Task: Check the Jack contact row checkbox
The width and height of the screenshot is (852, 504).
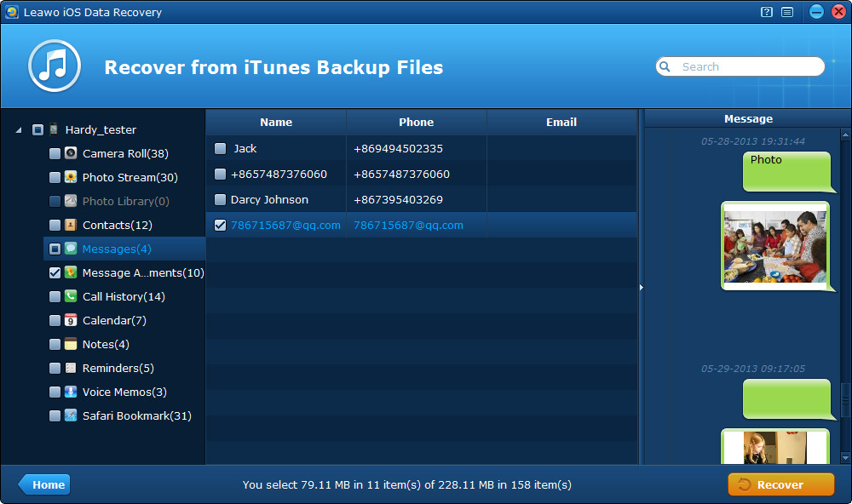Action: coord(220,149)
